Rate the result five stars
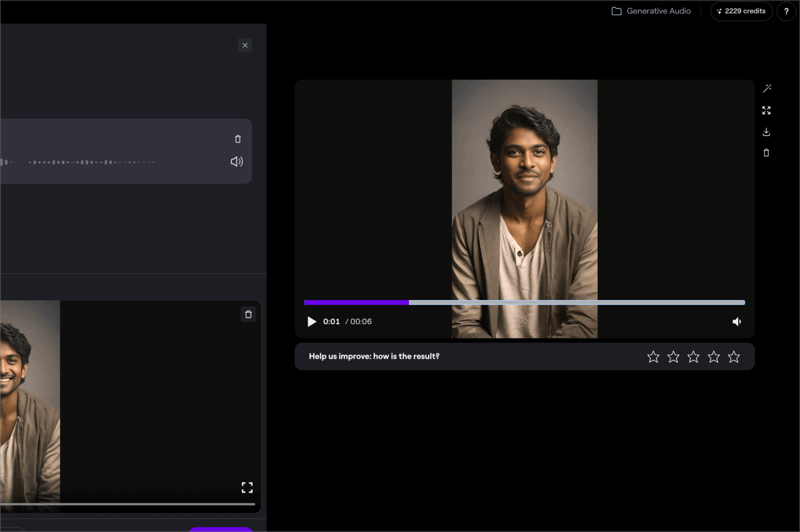The width and height of the screenshot is (800, 532). click(734, 357)
